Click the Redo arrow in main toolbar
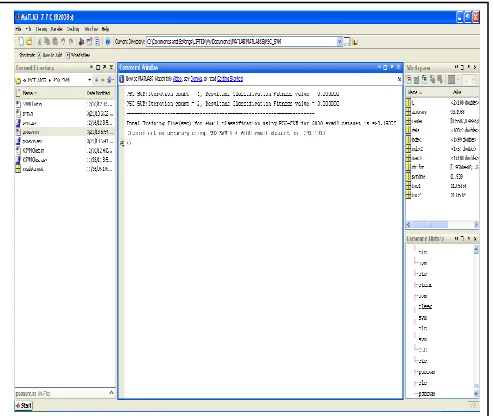The width and height of the screenshot is (494, 416). coord(70,42)
